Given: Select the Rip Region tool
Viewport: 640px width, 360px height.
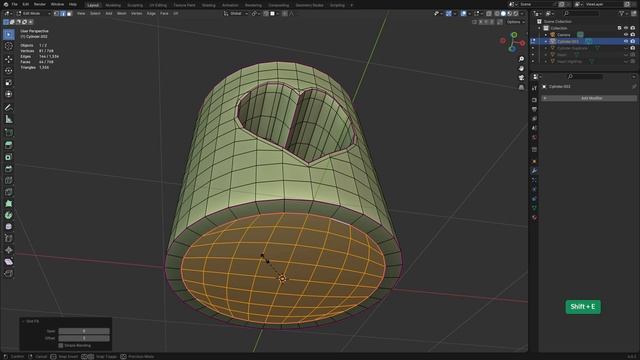Looking at the screenshot, I should pyautogui.click(x=9, y=273).
